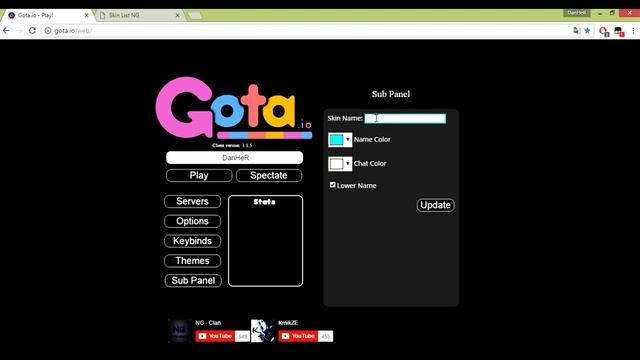Open a new browser tab
Screen dimensions: 640x360
[195, 16]
